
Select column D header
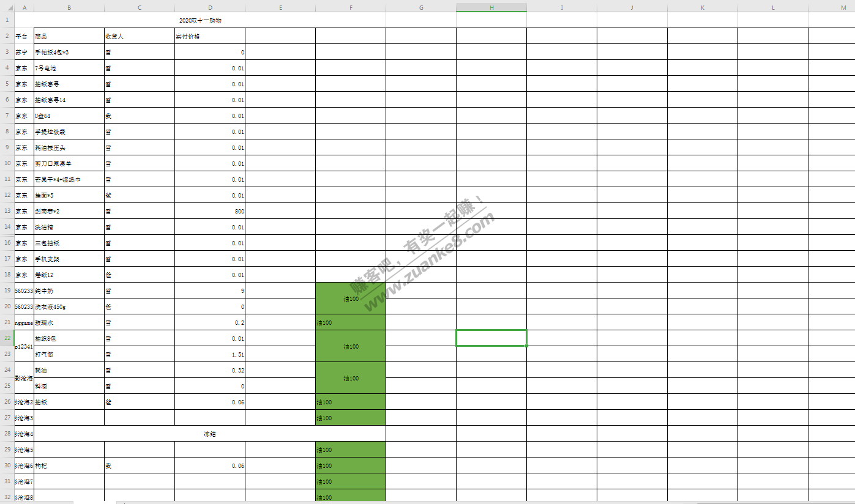[210, 7]
